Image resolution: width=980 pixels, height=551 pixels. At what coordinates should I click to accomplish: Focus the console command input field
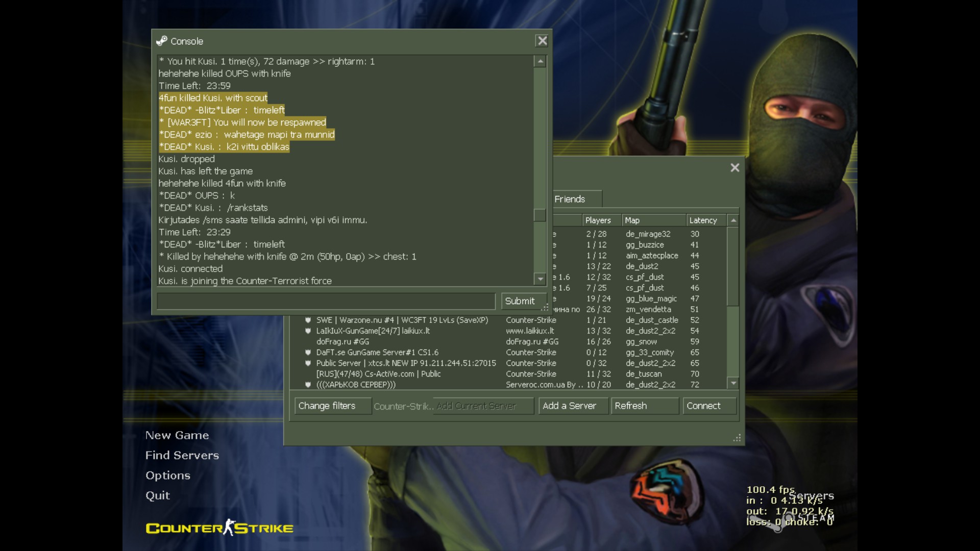326,301
